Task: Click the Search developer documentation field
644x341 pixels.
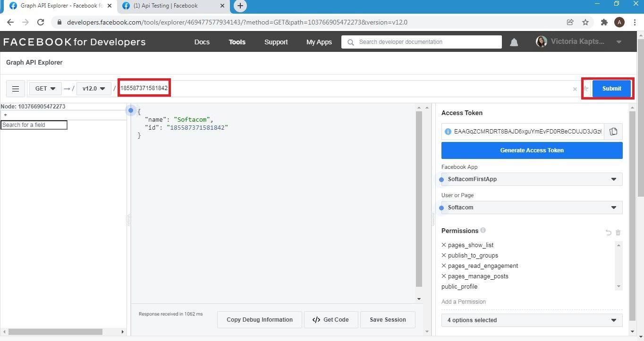Action: point(421,42)
